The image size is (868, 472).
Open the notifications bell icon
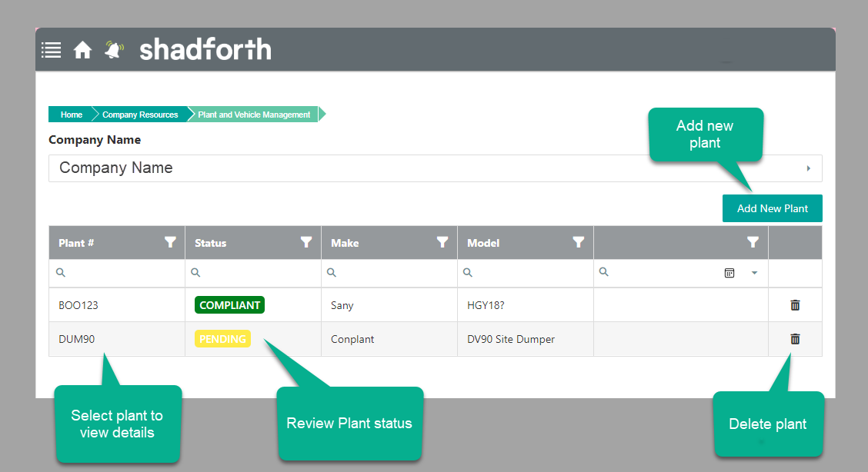[114, 50]
